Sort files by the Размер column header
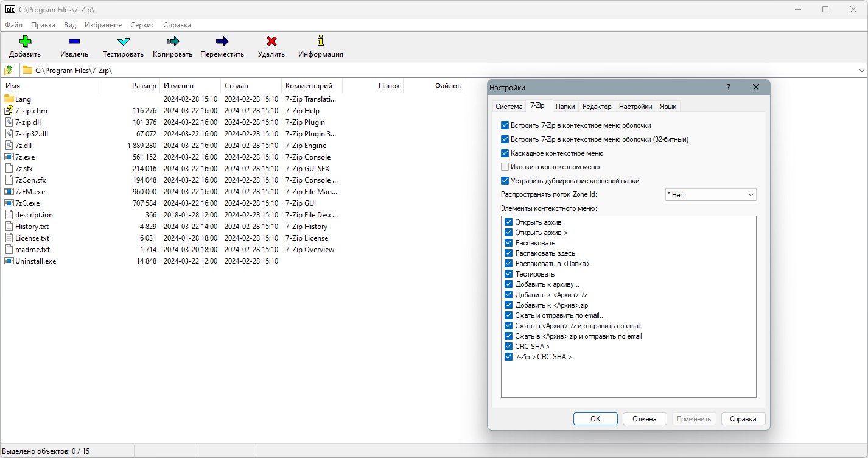The height and width of the screenshot is (458, 868). (129, 86)
